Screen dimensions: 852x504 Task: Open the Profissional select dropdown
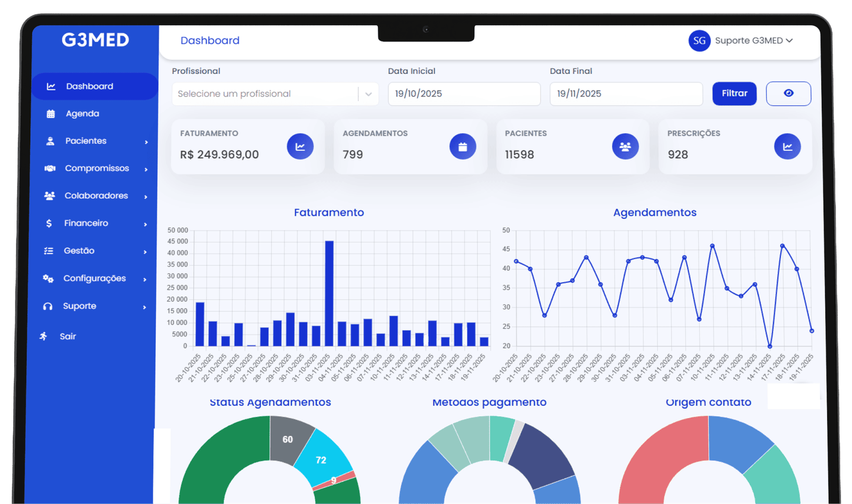[275, 94]
